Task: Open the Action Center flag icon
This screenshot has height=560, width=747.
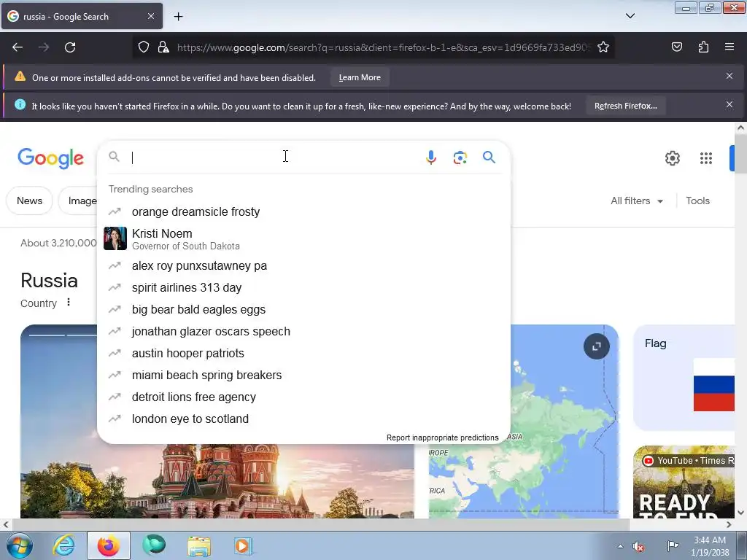Action: [672, 545]
